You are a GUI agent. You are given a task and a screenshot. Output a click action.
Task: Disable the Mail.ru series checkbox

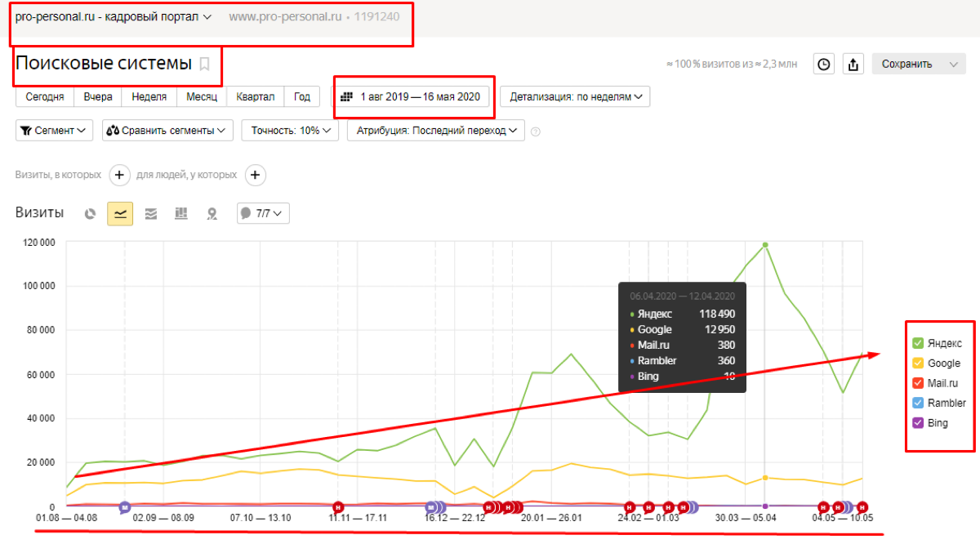(917, 383)
